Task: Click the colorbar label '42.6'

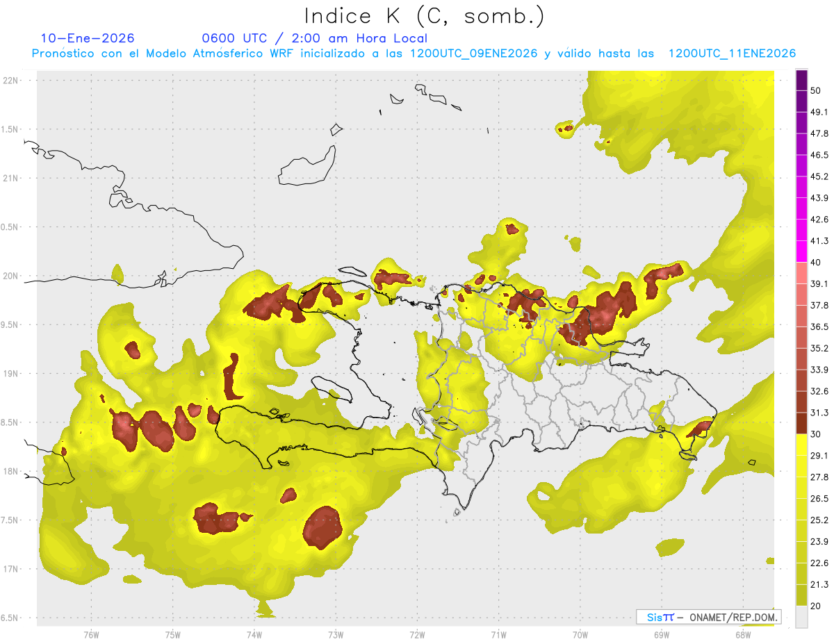Action: coord(819,220)
